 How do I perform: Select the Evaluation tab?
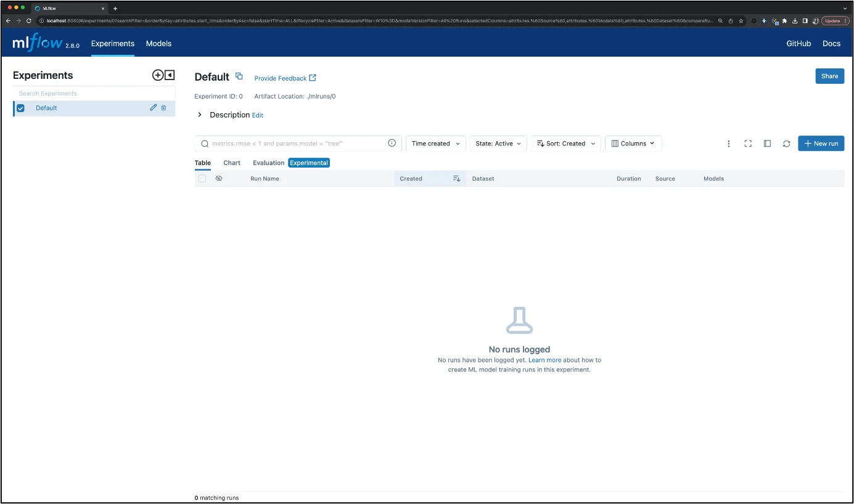tap(269, 163)
